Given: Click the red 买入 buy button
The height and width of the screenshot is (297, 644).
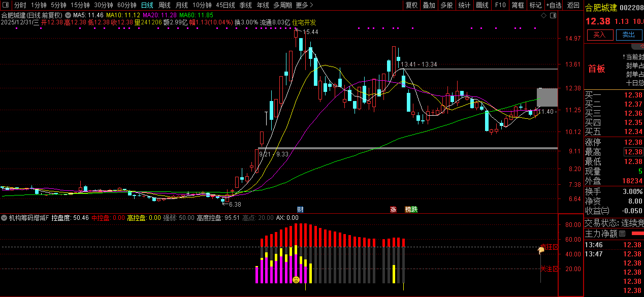Looking at the screenshot, I should pos(600,35).
